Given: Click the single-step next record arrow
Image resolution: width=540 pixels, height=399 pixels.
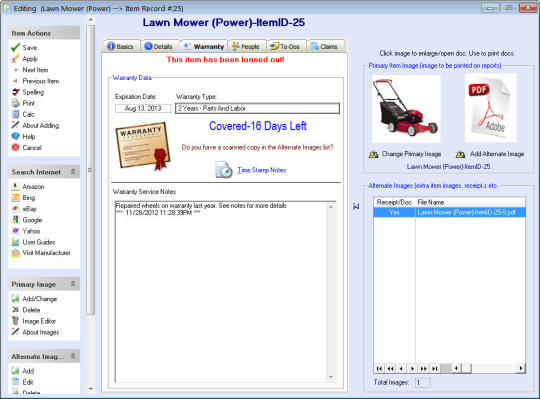Looking at the screenshot, I should point(413,368).
